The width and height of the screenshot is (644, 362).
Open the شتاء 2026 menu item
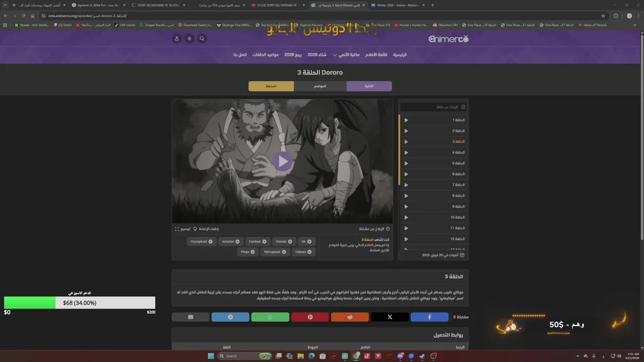tap(317, 54)
